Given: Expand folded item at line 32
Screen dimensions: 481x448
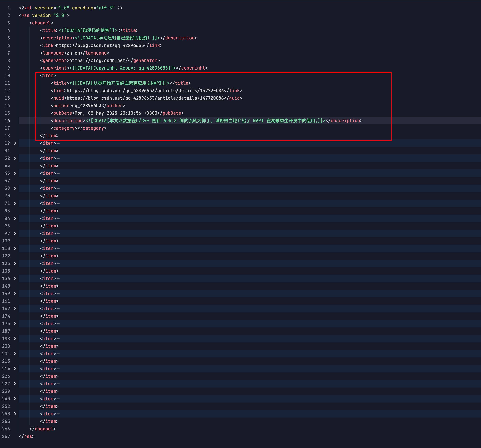Looking at the screenshot, I should point(15,158).
